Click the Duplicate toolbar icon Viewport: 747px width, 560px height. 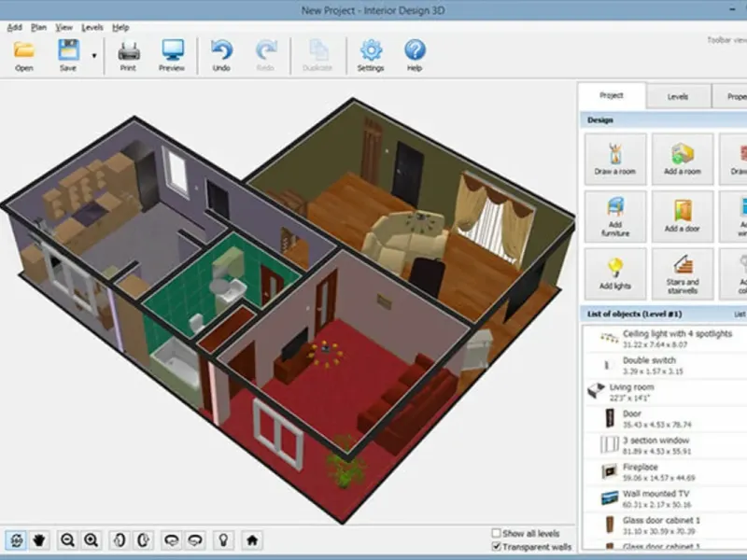[317, 56]
